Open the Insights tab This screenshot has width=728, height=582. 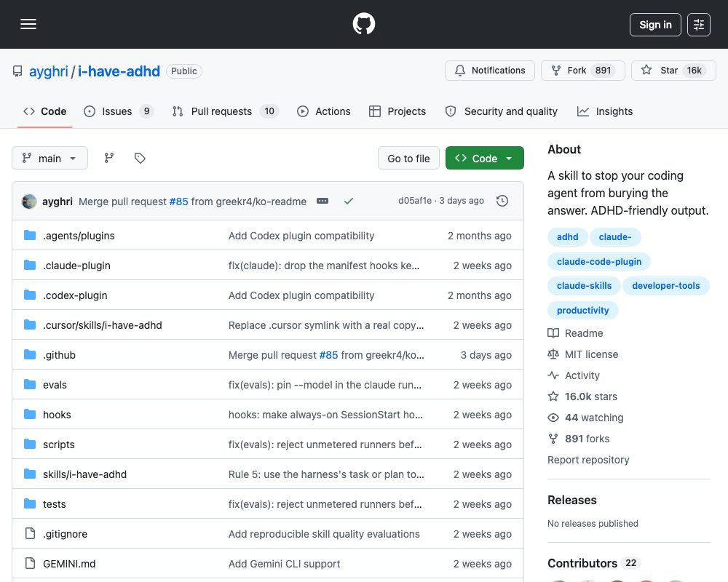click(x=605, y=111)
